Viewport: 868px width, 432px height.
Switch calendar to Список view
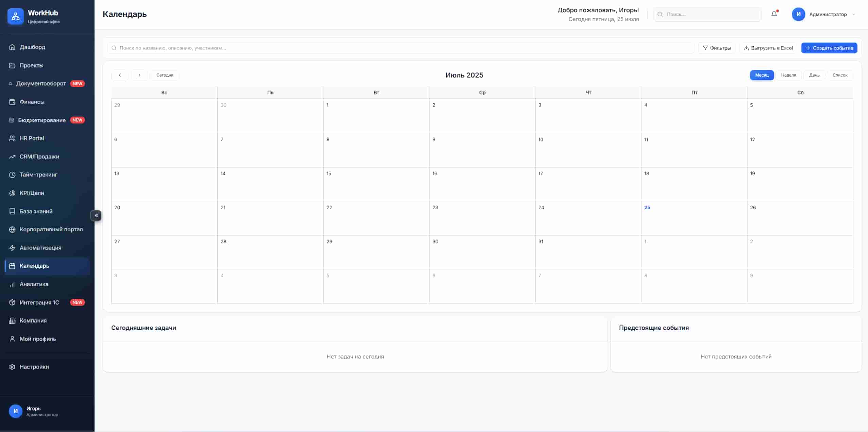coord(839,75)
